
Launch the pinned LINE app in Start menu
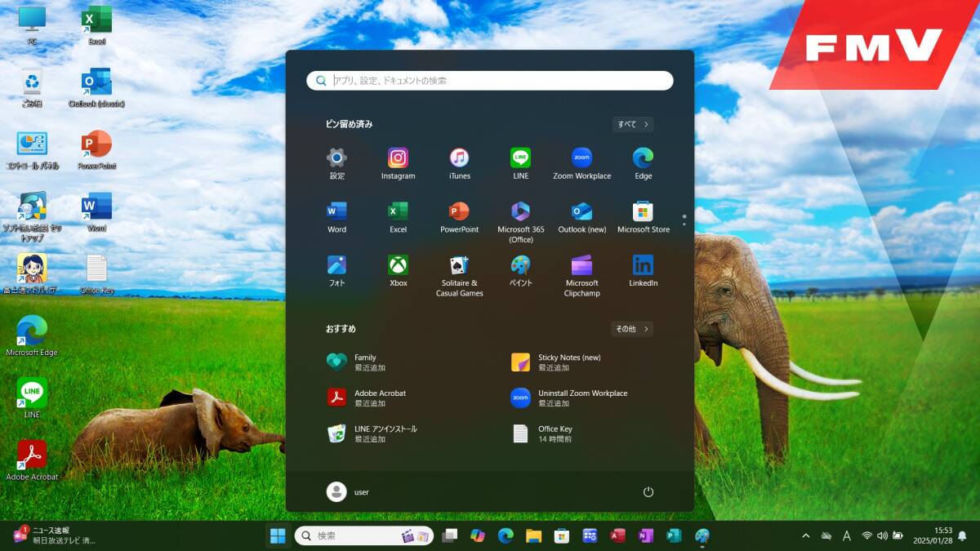point(520,163)
